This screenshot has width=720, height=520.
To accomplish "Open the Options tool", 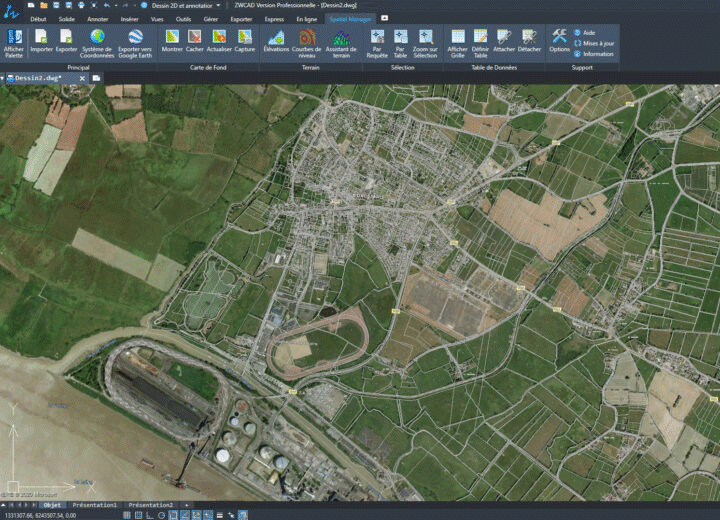I will point(559,40).
